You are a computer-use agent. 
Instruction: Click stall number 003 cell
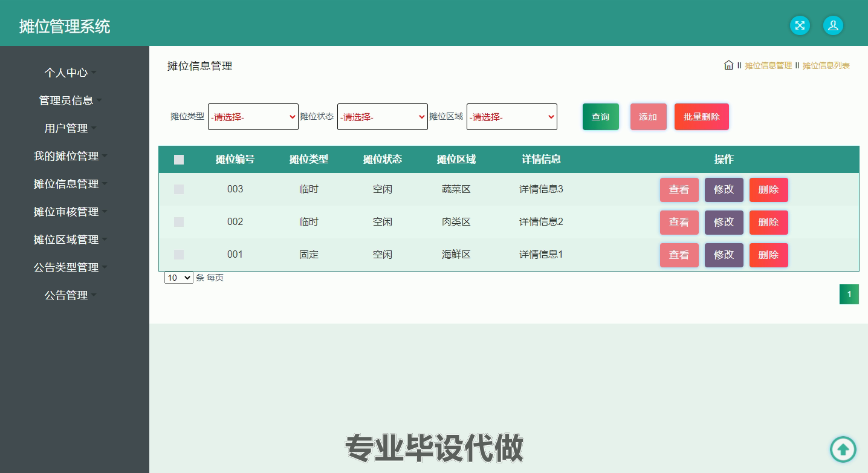(x=235, y=189)
